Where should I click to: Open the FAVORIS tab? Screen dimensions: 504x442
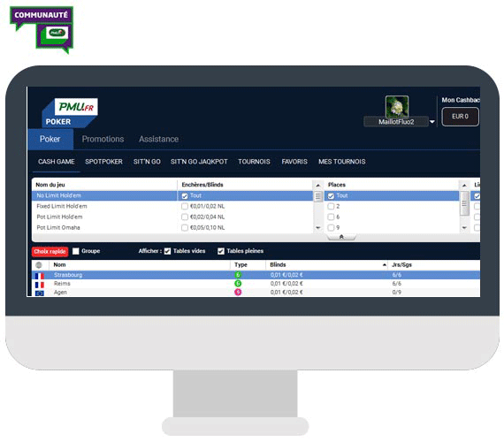pyautogui.click(x=294, y=162)
